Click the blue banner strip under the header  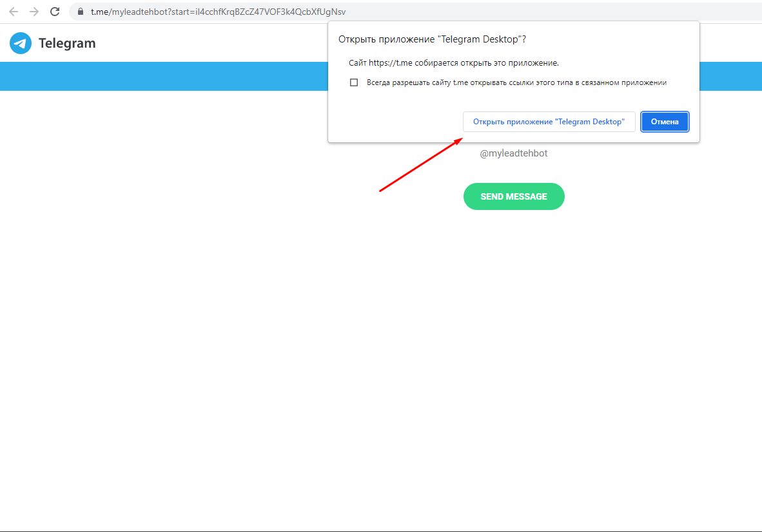pos(161,76)
